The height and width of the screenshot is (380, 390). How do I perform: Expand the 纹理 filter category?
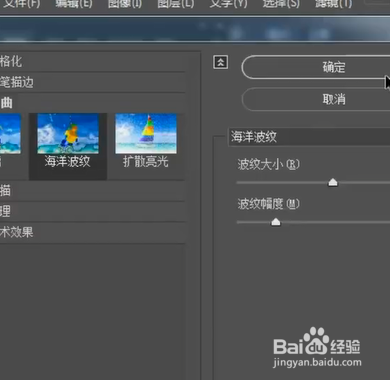(92, 212)
